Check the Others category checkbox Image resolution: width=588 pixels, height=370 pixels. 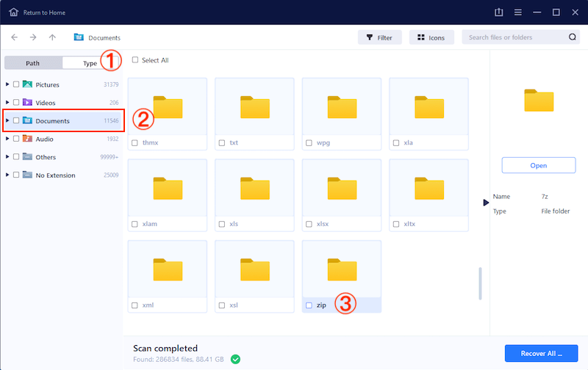[16, 156]
